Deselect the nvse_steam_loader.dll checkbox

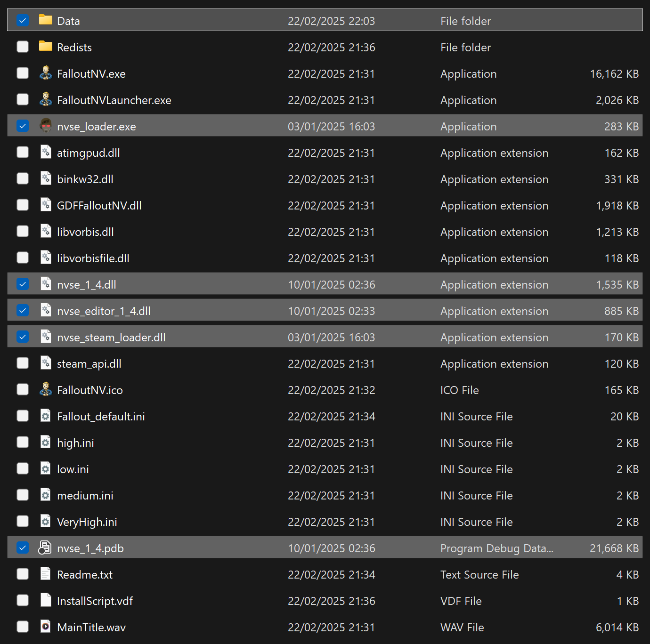(23, 337)
